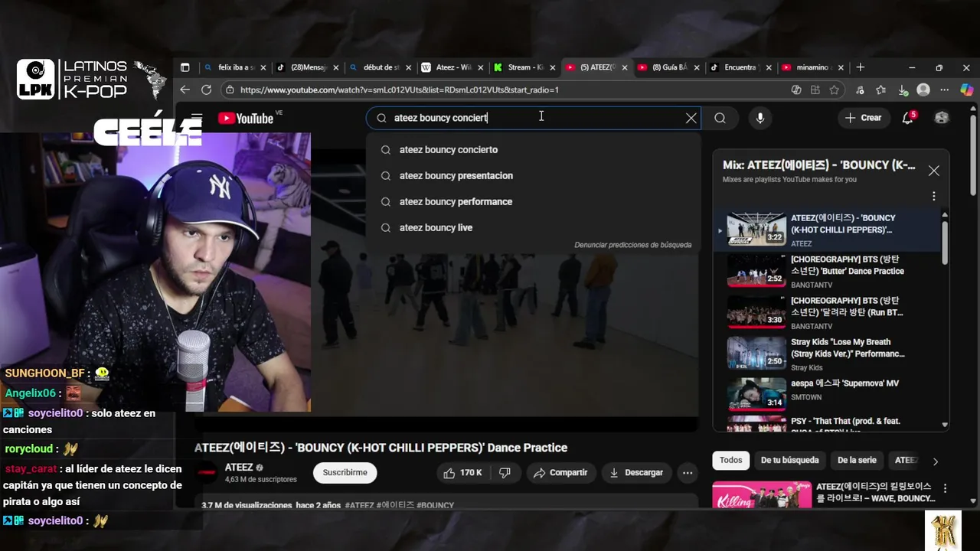Open the Copilot sidebar icon
The width and height of the screenshot is (980, 551).
pyautogui.click(x=966, y=90)
